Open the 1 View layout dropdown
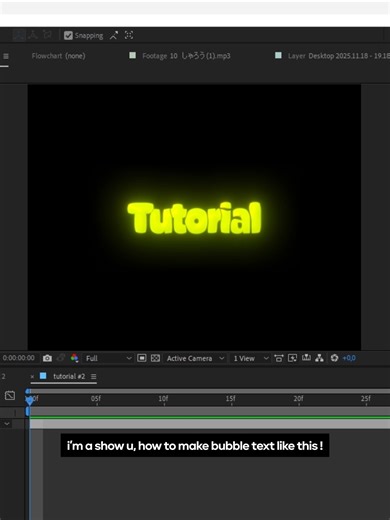390x520 pixels. [251, 358]
